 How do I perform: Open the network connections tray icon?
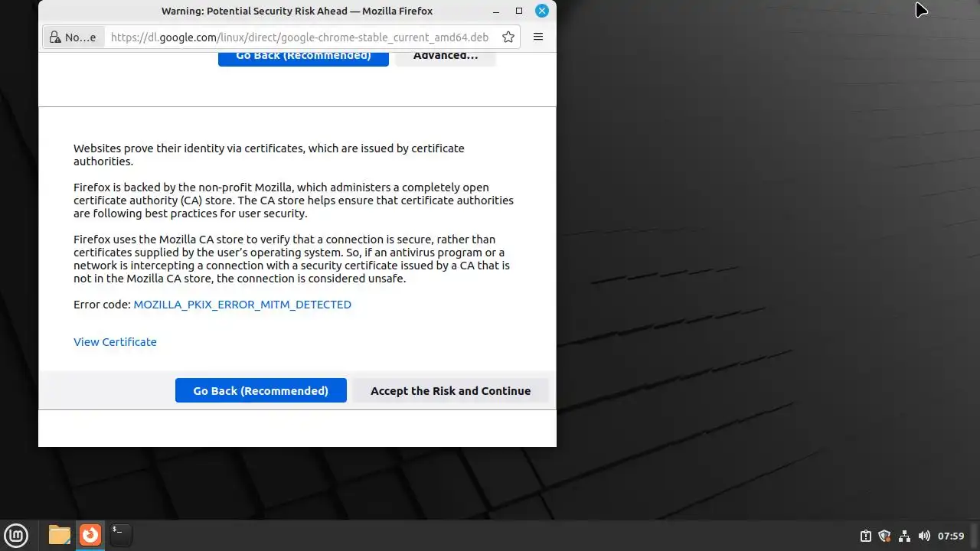tap(904, 536)
